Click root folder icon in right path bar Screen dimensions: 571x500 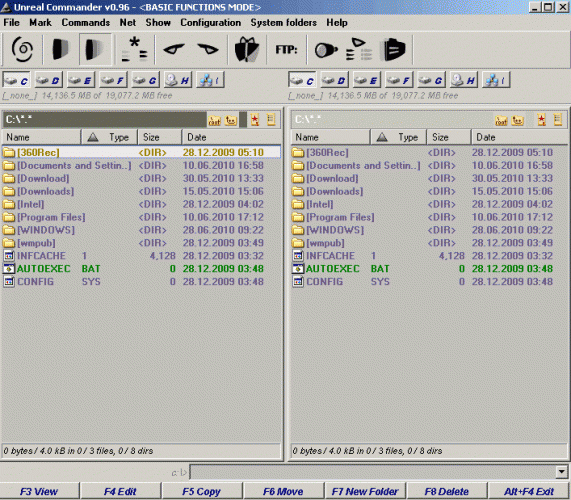pos(501,120)
